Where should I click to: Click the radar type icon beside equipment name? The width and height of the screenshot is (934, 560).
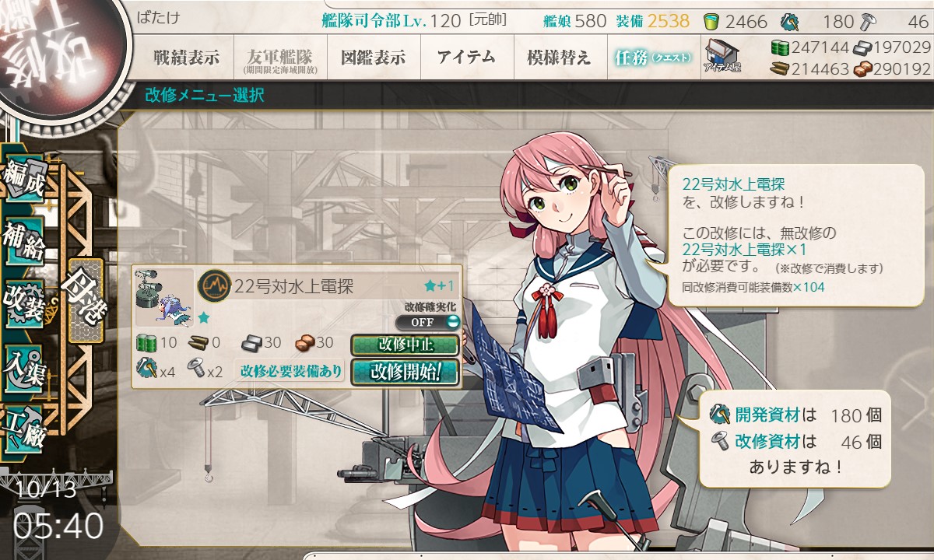coord(211,286)
